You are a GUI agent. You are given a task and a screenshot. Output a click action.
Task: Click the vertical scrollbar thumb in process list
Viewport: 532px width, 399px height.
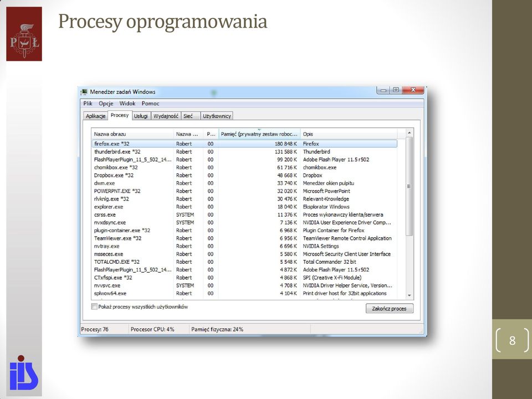409,186
